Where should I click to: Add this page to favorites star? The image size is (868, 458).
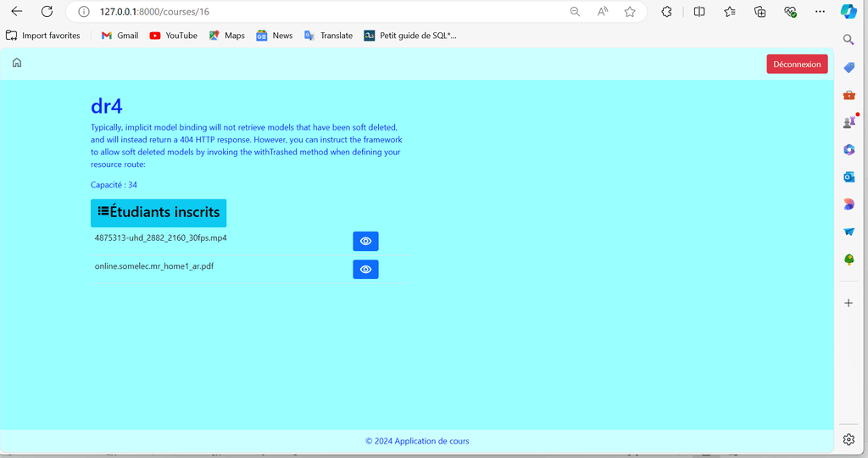click(x=630, y=12)
